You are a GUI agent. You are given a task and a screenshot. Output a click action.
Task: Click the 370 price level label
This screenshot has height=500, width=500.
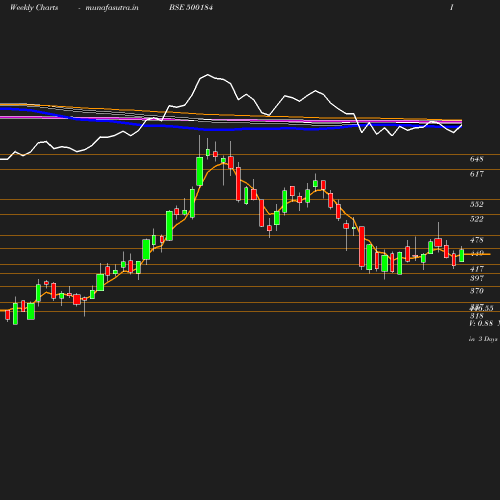pos(476,291)
